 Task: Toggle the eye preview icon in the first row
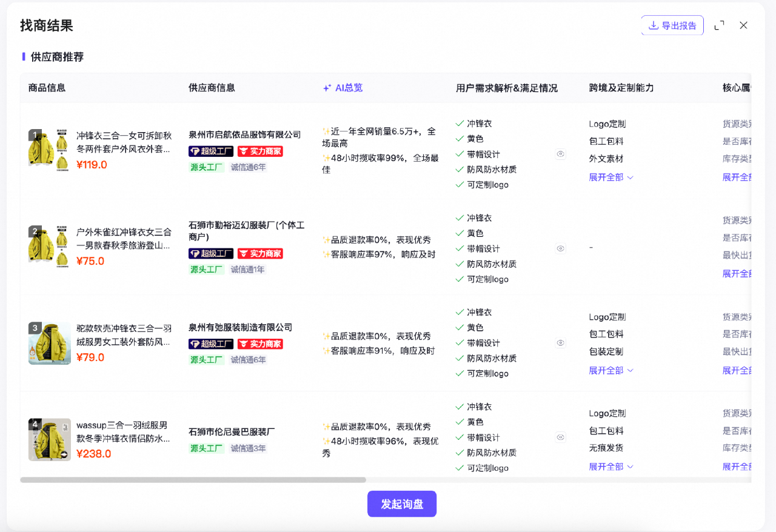click(560, 154)
